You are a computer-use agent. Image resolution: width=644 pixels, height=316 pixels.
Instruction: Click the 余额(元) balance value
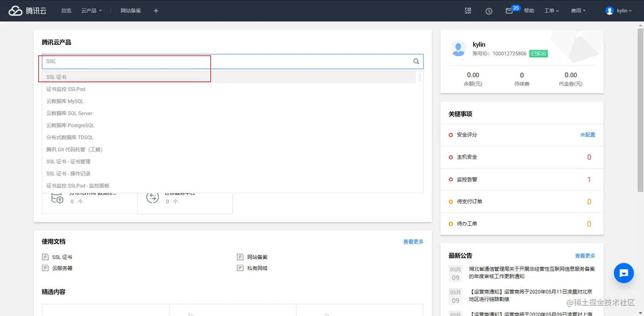click(473, 75)
